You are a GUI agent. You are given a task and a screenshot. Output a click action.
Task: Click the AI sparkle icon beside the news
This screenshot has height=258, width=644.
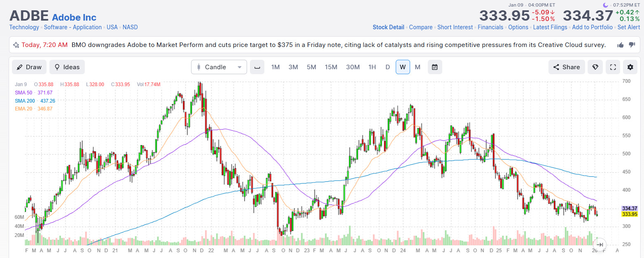click(16, 45)
